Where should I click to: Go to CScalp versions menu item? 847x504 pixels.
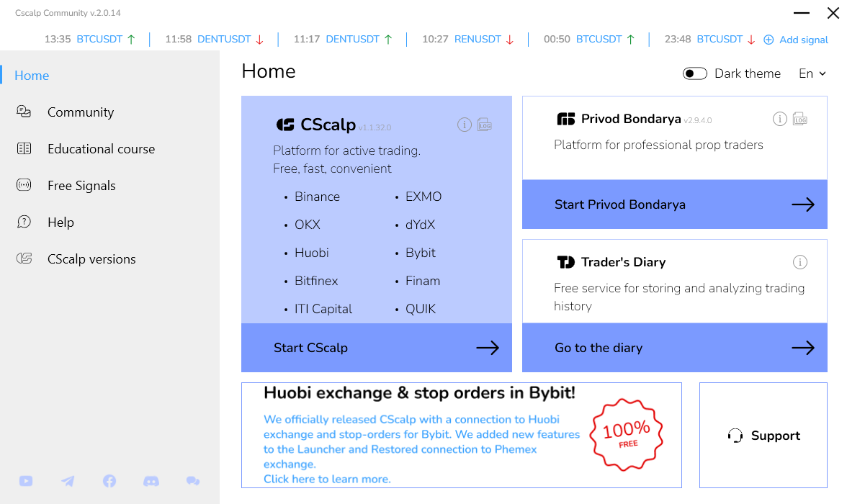91,259
